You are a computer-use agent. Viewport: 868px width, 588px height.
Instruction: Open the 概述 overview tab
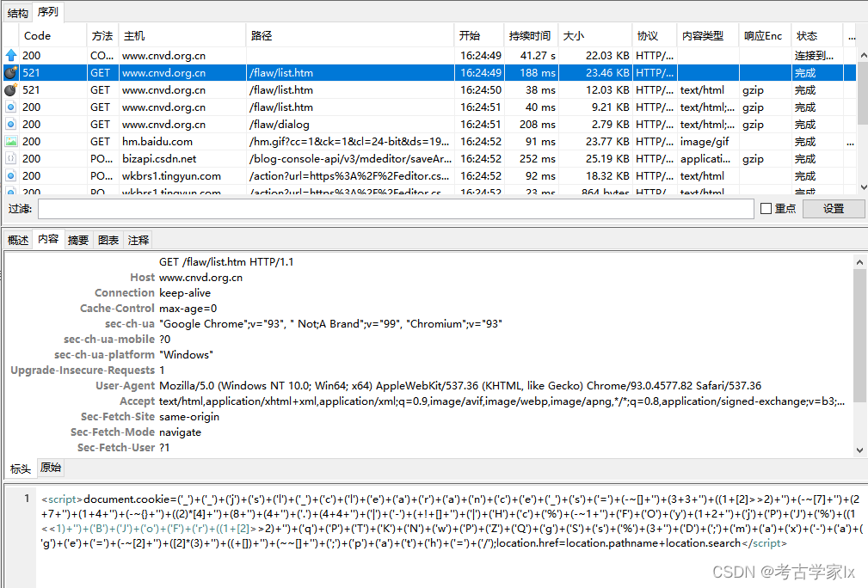pyautogui.click(x=18, y=240)
